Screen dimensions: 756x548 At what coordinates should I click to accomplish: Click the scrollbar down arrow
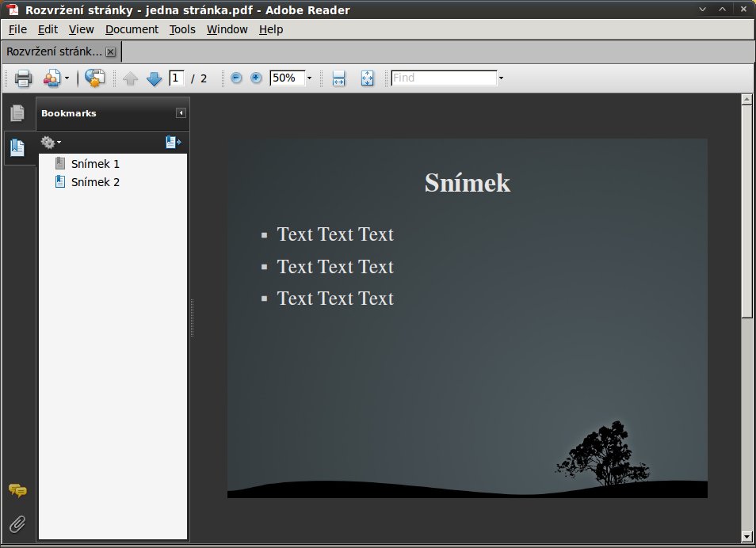[746, 536]
